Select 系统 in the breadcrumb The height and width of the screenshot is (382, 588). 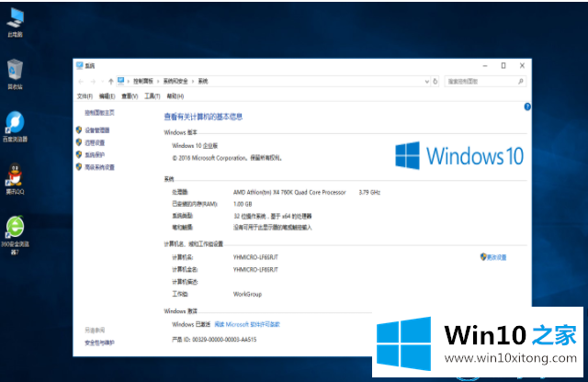pyautogui.click(x=203, y=82)
